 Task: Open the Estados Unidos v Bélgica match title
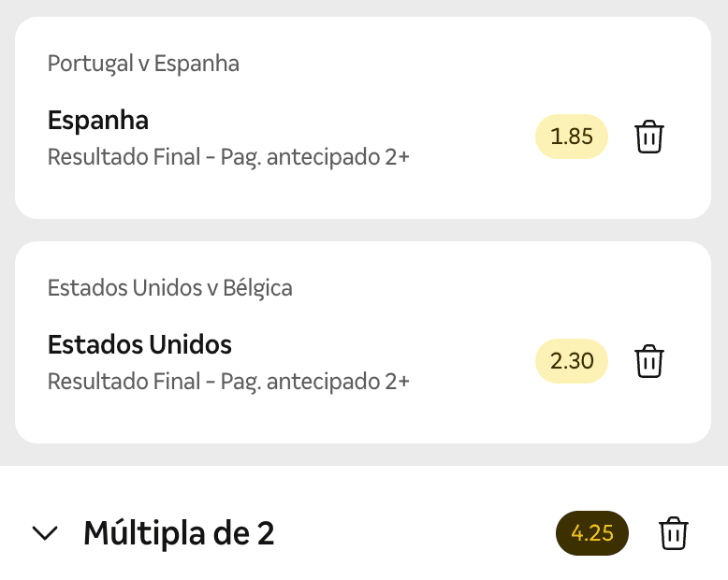click(x=170, y=288)
